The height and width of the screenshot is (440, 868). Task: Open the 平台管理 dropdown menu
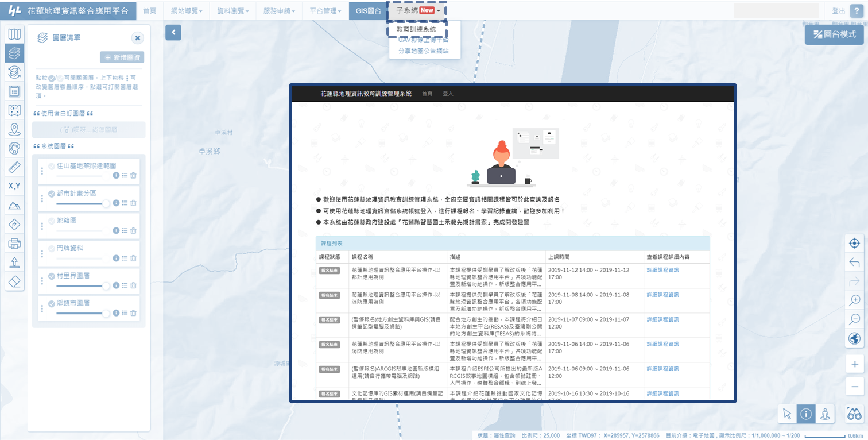point(325,11)
